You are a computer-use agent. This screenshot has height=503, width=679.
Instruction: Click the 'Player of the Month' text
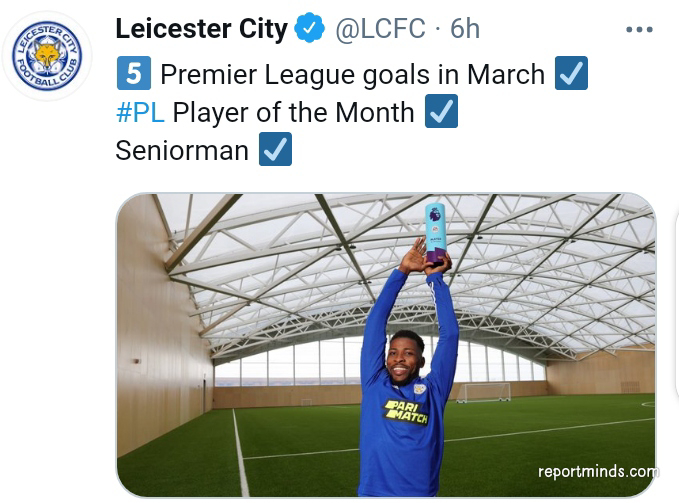pyautogui.click(x=293, y=112)
